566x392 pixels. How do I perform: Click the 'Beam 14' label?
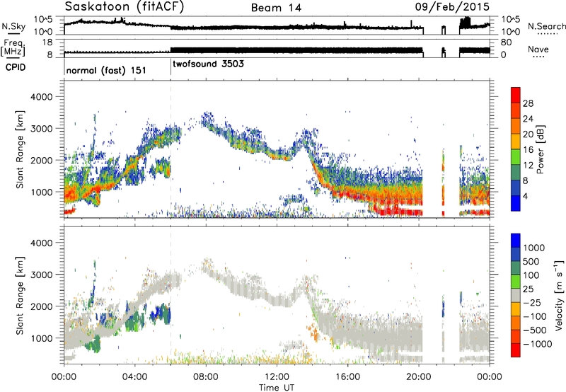[x=276, y=8]
